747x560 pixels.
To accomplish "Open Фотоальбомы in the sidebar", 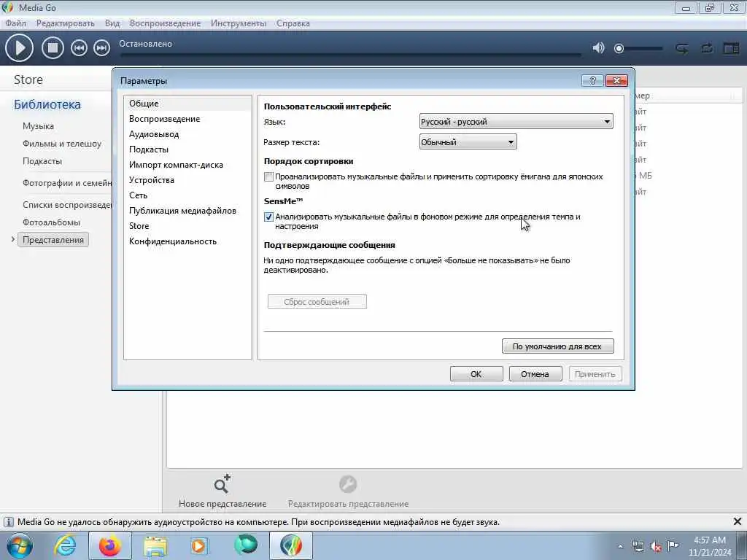I will (x=52, y=222).
